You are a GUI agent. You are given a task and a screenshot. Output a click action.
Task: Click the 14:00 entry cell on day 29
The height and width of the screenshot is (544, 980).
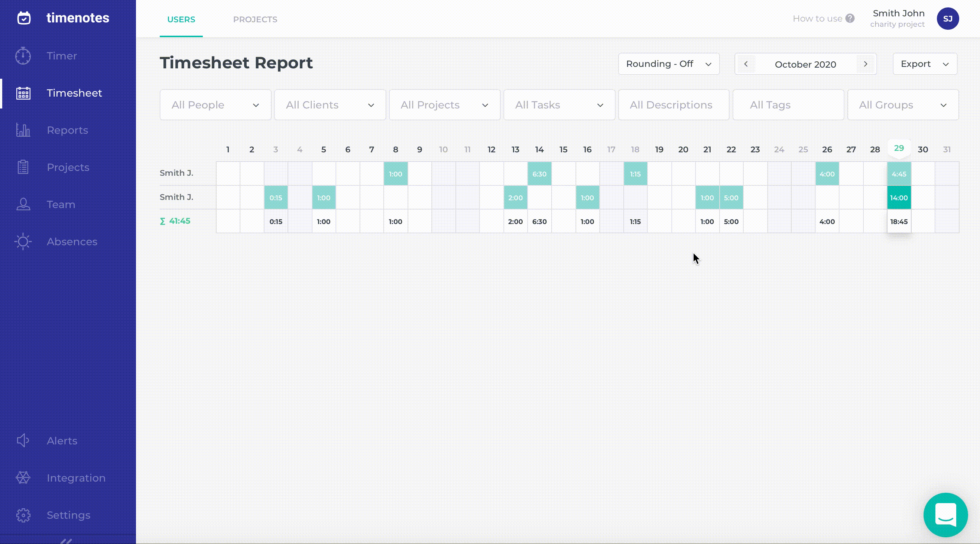tap(899, 198)
